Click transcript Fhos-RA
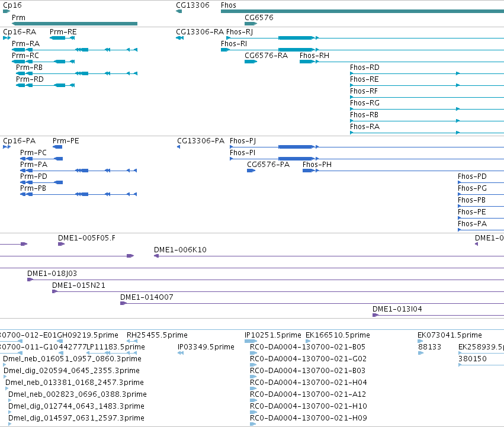 pos(427,133)
